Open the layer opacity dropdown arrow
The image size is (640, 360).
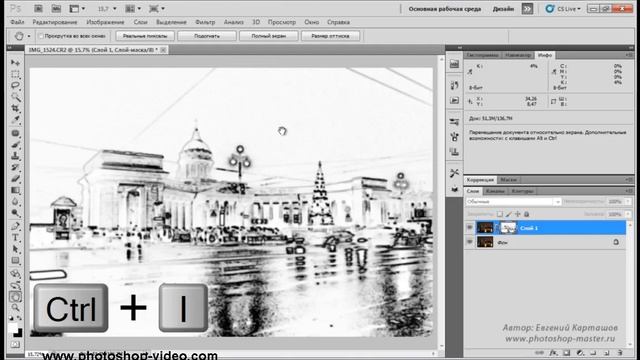click(628, 202)
